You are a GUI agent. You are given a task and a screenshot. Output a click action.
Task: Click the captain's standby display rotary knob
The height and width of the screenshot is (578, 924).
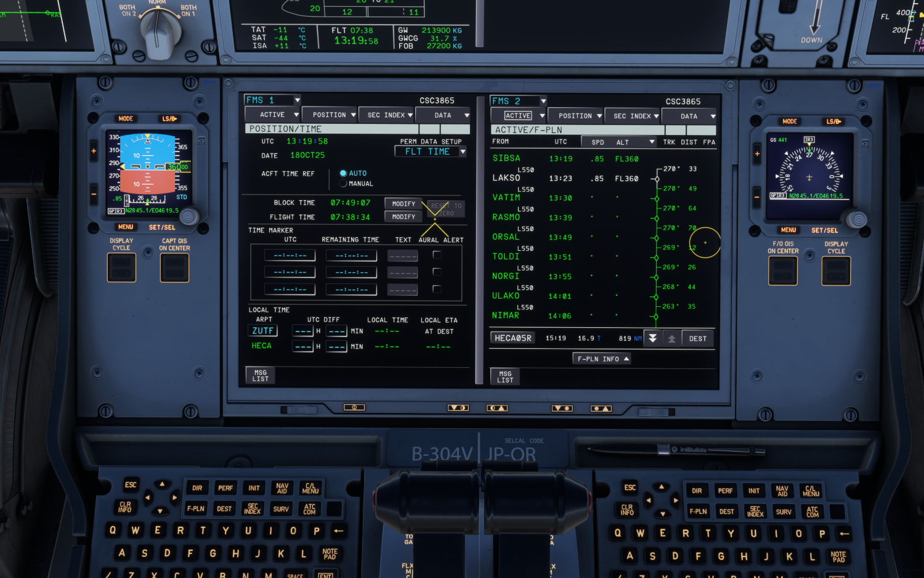[188, 216]
